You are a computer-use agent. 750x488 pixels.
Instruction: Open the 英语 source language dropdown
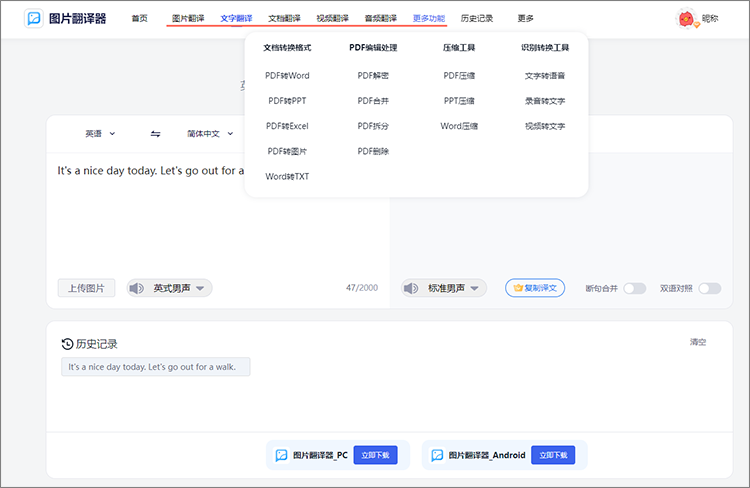tap(100, 134)
